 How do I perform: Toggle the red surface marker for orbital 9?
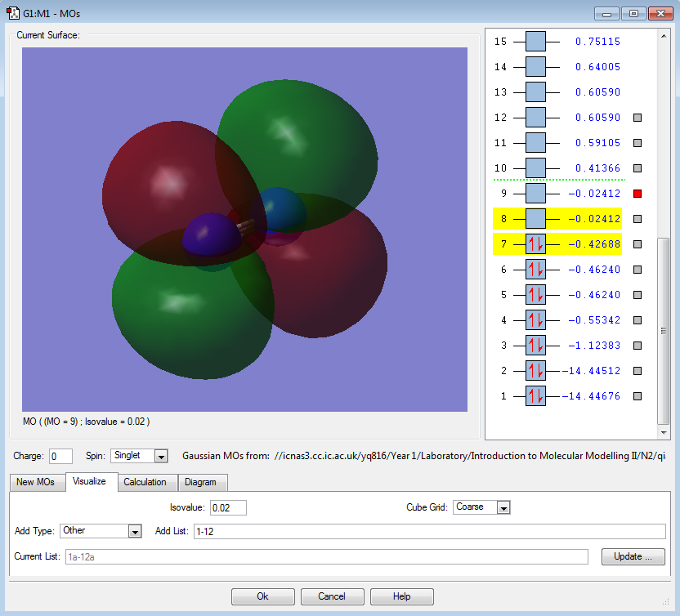(x=638, y=194)
